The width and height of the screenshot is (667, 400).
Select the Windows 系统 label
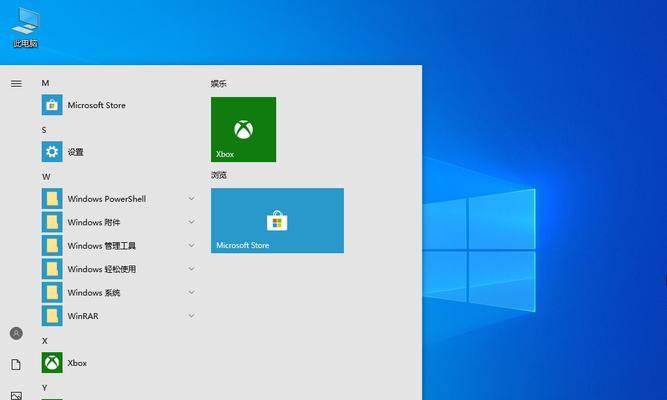pos(94,292)
